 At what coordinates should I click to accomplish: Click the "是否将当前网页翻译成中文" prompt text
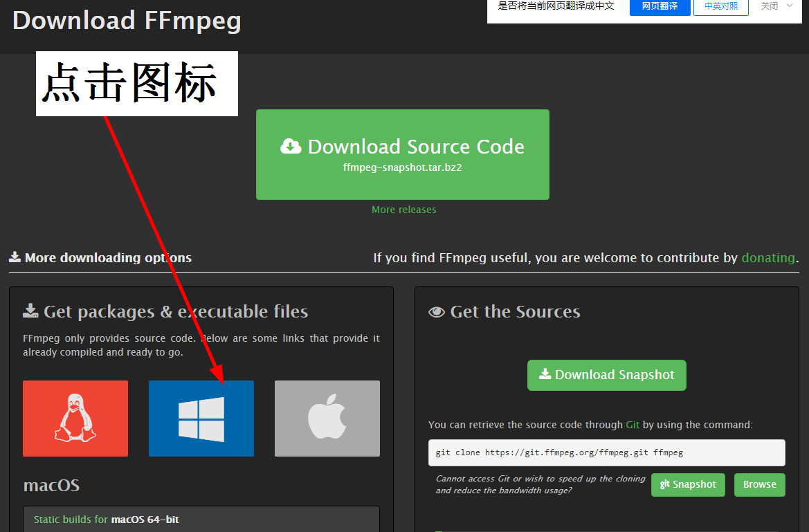[x=556, y=6]
